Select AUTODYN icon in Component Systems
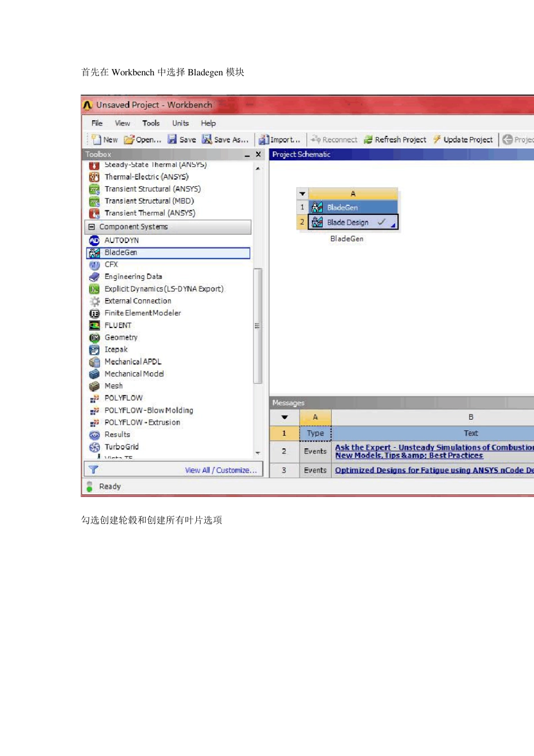This screenshot has height=756, width=534. click(x=94, y=240)
